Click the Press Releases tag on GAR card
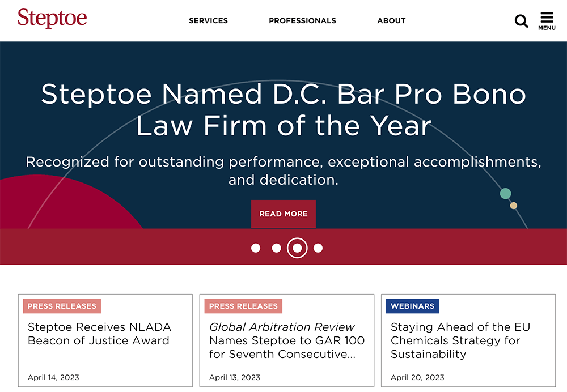Screen dimensions: 567x392 point(243,306)
